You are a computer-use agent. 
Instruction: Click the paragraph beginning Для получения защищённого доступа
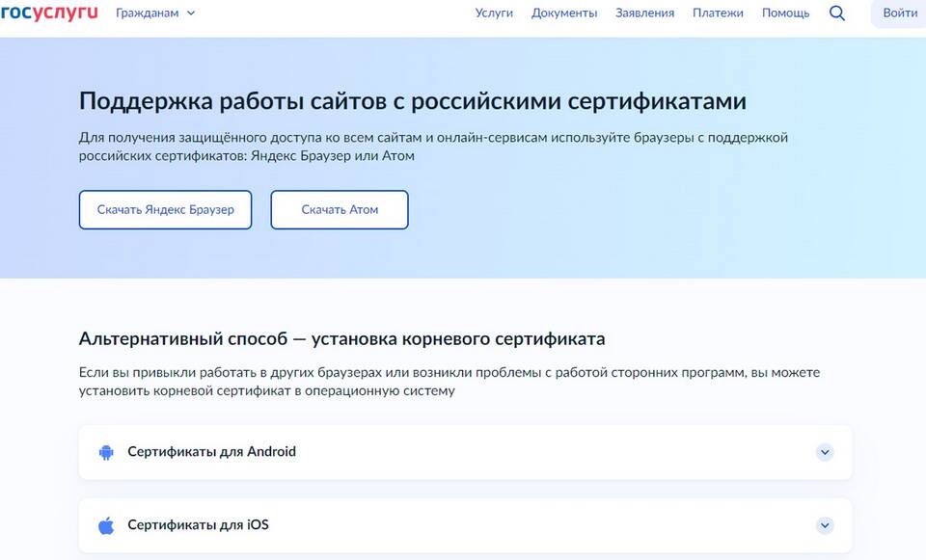433,147
